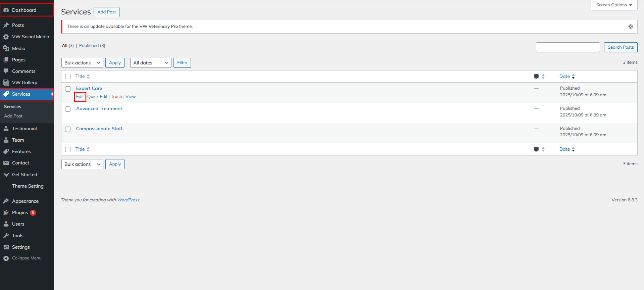The height and width of the screenshot is (290, 644).
Task: Tick the Advanced Treatment checkbox
Action: tap(68, 109)
